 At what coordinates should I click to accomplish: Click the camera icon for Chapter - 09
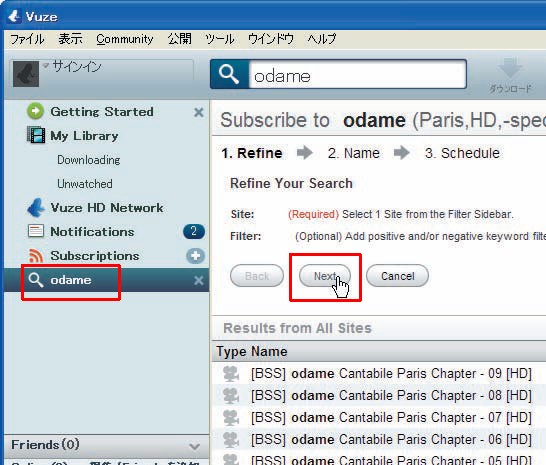[x=231, y=374]
